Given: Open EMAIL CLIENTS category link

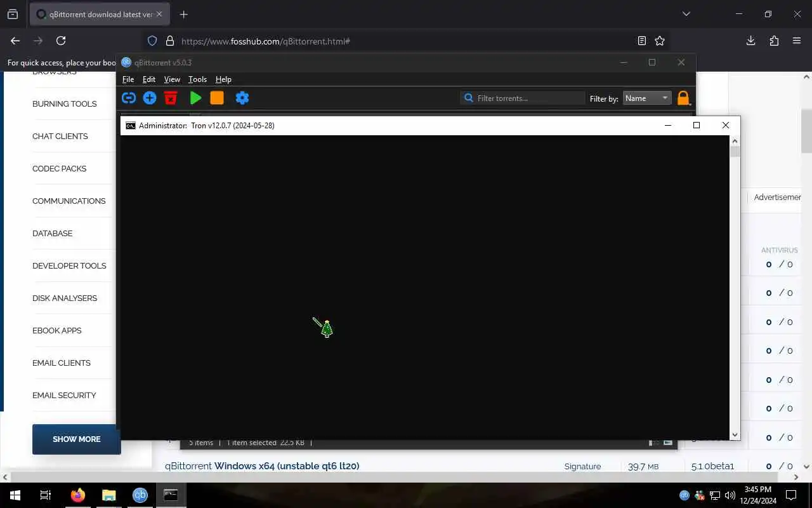Looking at the screenshot, I should coord(62,363).
